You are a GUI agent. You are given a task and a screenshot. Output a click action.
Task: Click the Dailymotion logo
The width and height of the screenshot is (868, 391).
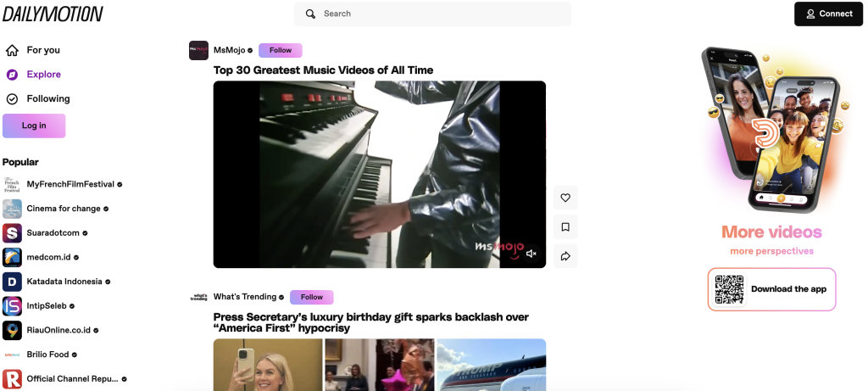(x=53, y=14)
